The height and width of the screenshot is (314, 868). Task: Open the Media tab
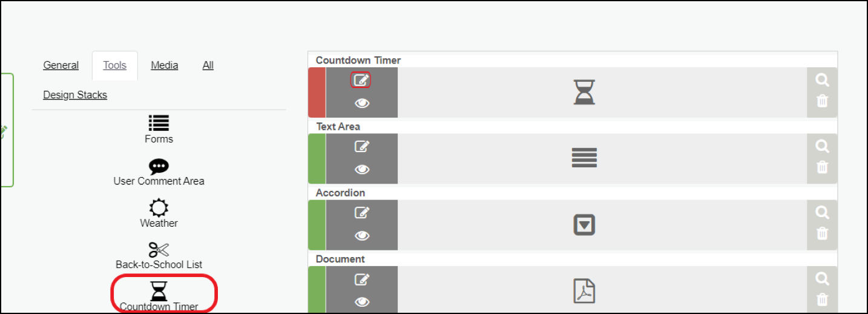pyautogui.click(x=165, y=65)
